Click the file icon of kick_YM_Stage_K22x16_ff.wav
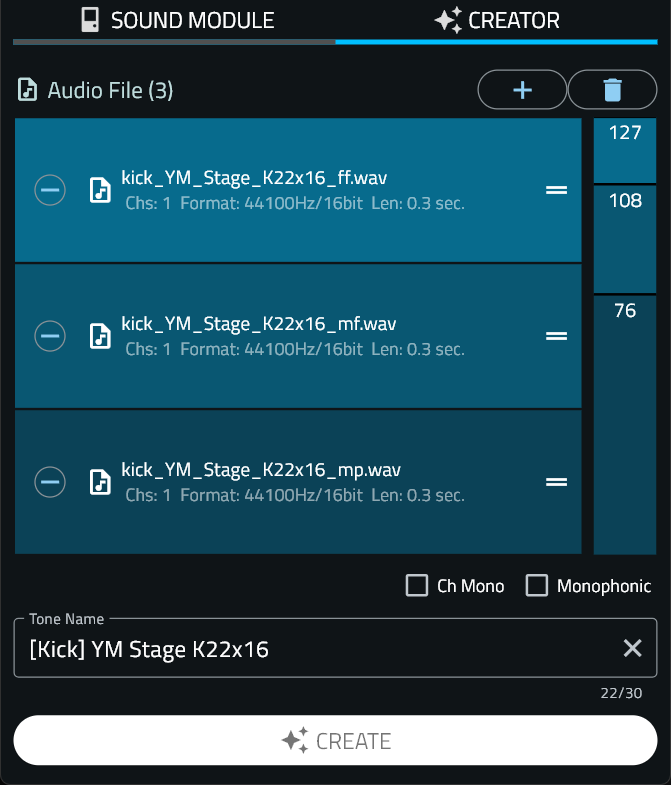671x785 pixels. click(x=100, y=190)
